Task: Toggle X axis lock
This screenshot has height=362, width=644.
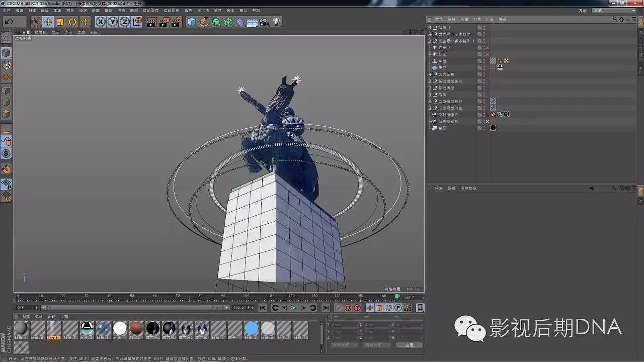Action: pos(101,22)
